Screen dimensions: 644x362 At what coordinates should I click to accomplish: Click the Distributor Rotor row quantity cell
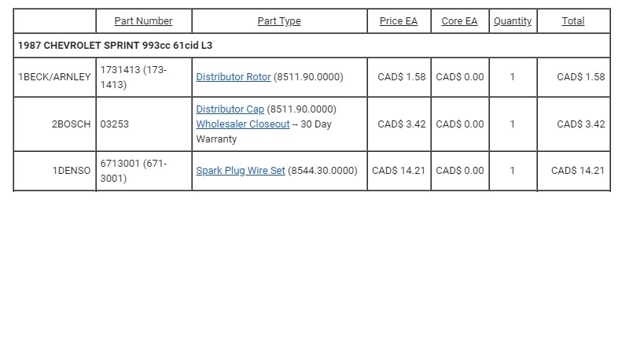coord(513,77)
